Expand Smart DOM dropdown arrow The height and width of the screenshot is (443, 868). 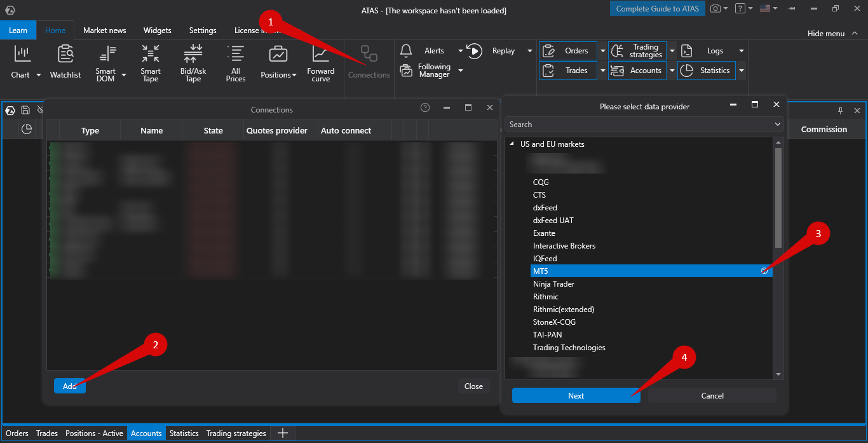tap(124, 75)
